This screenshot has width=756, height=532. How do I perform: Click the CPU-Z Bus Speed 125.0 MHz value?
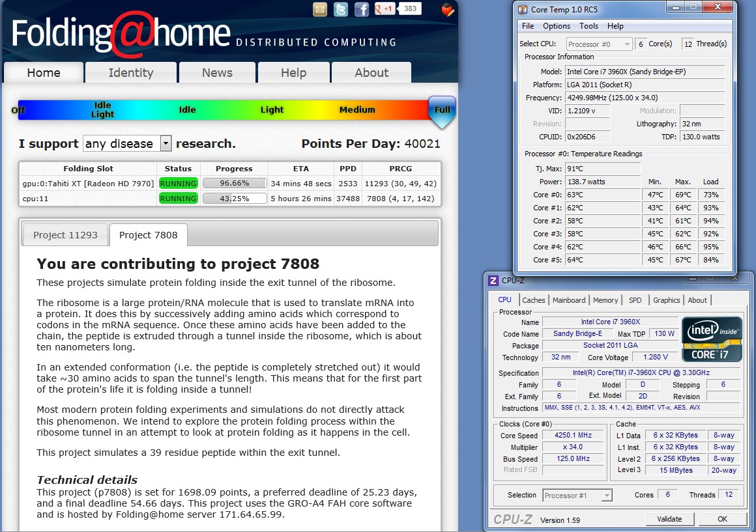coord(573,459)
